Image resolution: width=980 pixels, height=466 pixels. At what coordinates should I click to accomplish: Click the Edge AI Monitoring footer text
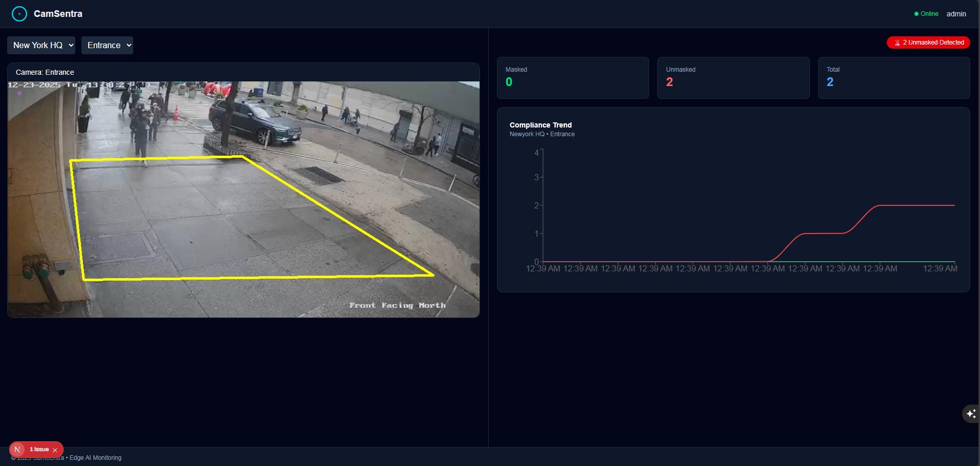click(95, 458)
